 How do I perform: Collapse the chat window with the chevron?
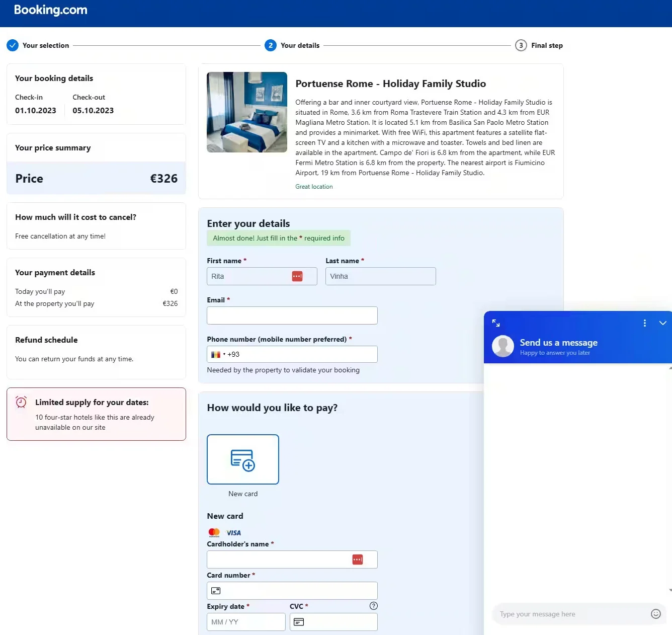tap(663, 323)
